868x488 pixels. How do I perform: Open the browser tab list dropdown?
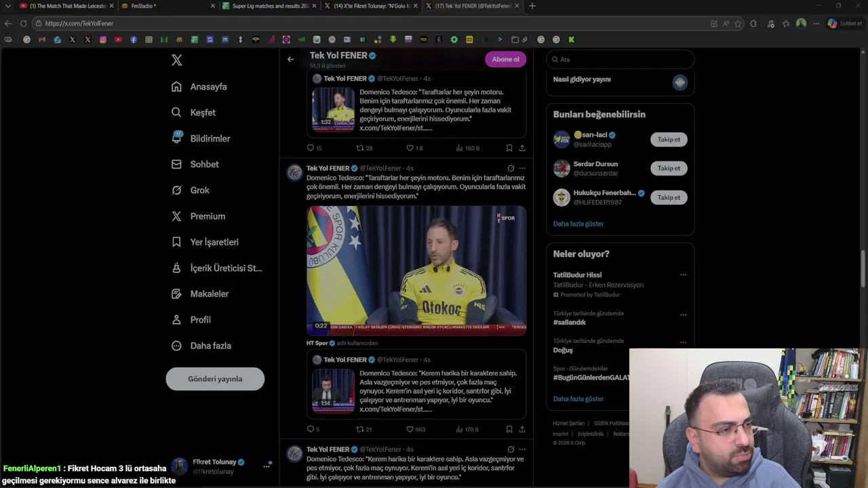7,6
